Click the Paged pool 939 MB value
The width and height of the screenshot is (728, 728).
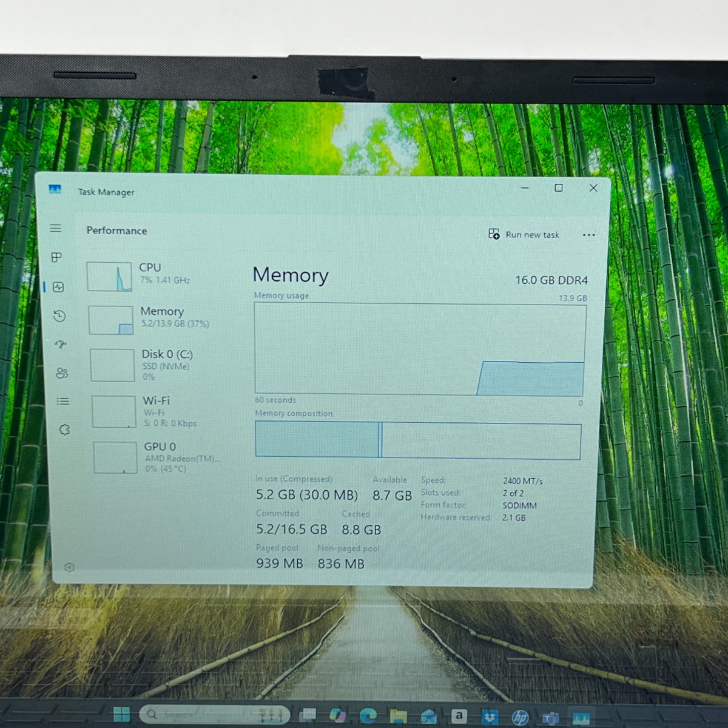click(280, 564)
